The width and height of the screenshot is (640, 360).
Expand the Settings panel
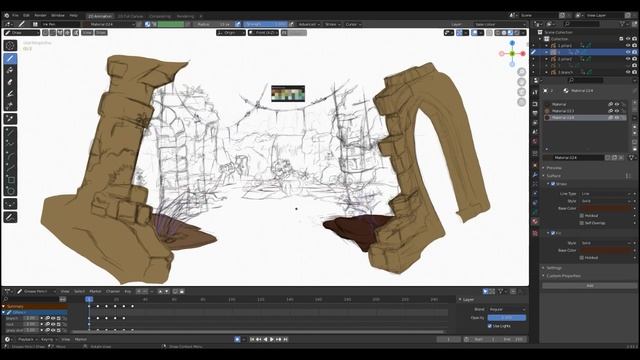coord(553,268)
